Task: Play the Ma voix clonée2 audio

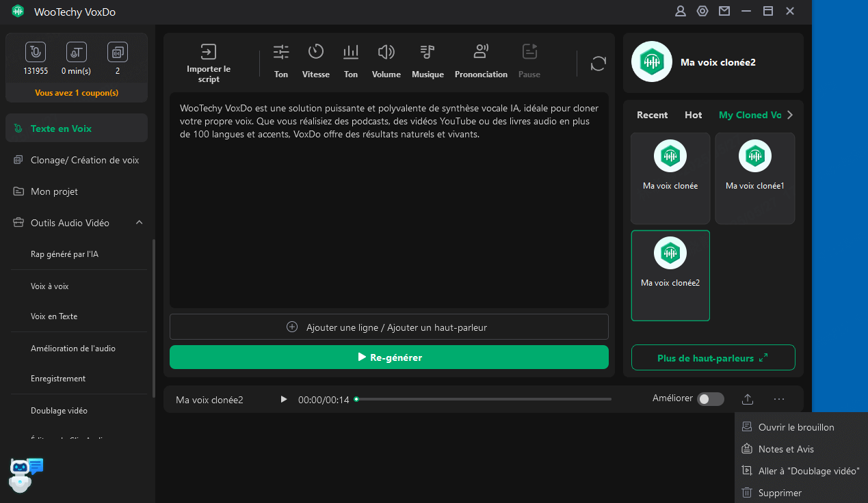Action: click(x=284, y=399)
